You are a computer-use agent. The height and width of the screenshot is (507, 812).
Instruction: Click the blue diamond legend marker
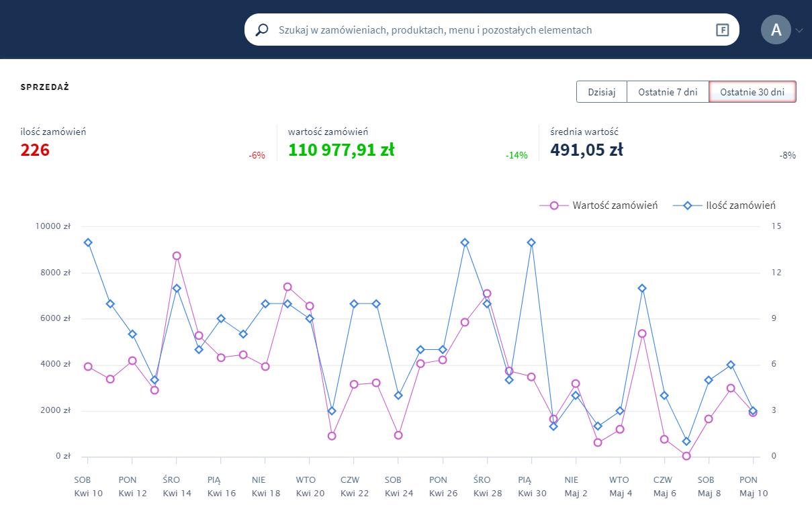point(688,205)
